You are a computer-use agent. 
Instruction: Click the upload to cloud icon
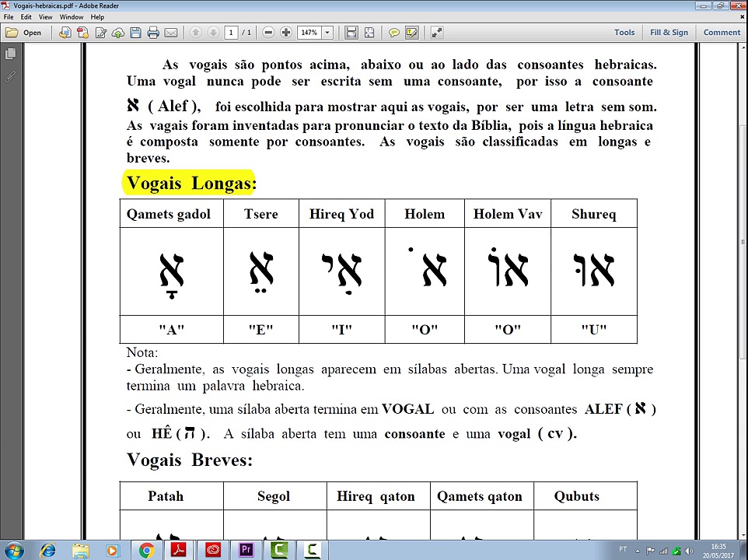point(118,33)
